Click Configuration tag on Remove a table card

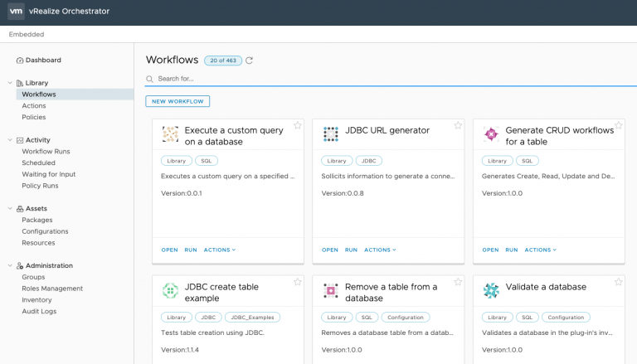[406, 318]
